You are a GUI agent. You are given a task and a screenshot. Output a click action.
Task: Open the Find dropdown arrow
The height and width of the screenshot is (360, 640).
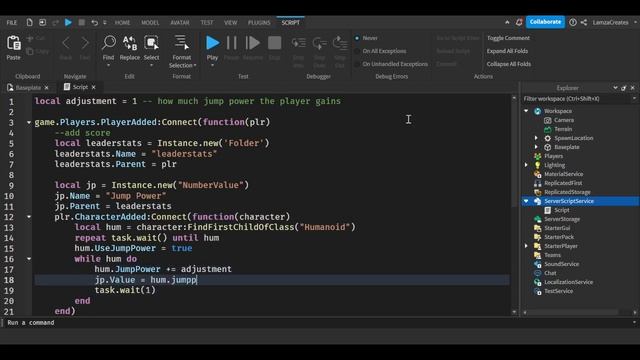(x=109, y=65)
